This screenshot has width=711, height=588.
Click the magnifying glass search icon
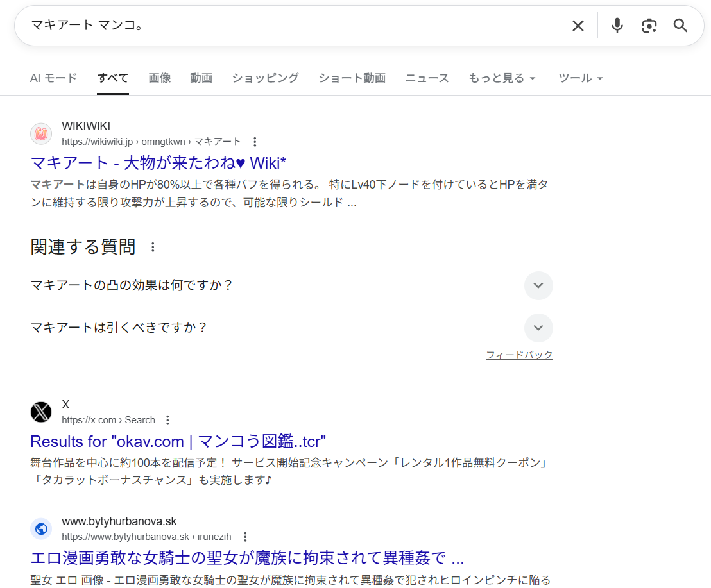pyautogui.click(x=680, y=26)
